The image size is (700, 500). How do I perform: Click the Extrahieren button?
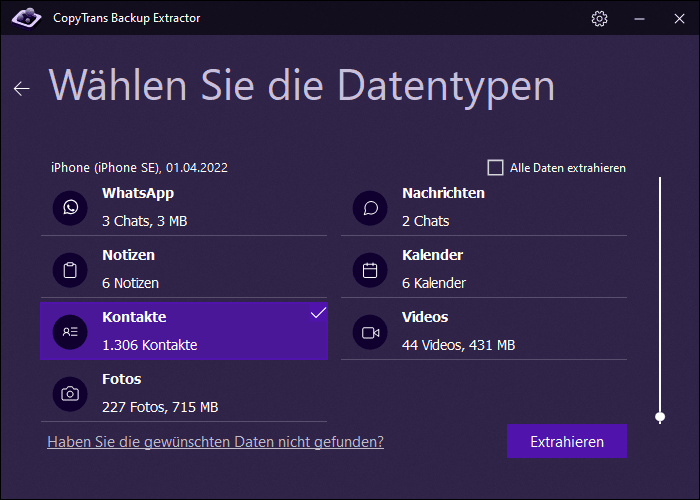(567, 441)
